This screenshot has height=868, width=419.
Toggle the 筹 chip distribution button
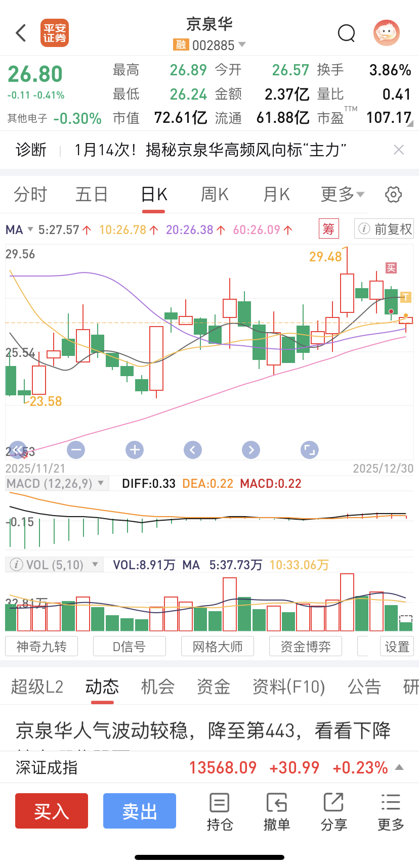pyautogui.click(x=328, y=229)
